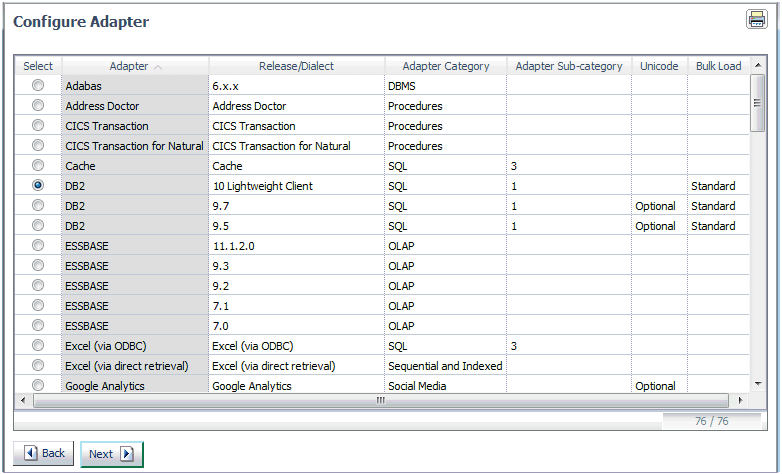The width and height of the screenshot is (782, 474).
Task: Click the Adapter Category column header
Action: pyautogui.click(x=446, y=66)
